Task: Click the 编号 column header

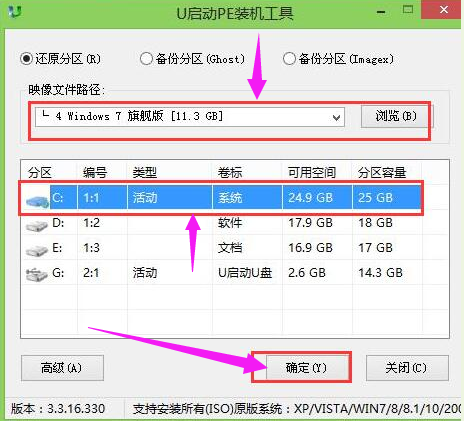Action: 95,173
